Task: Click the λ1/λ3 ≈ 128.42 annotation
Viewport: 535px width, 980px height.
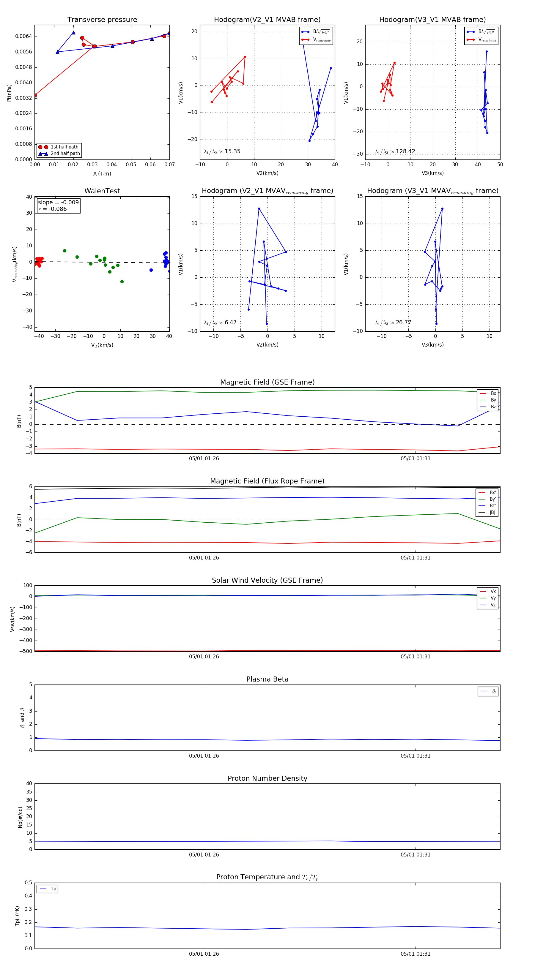Action: tap(395, 151)
